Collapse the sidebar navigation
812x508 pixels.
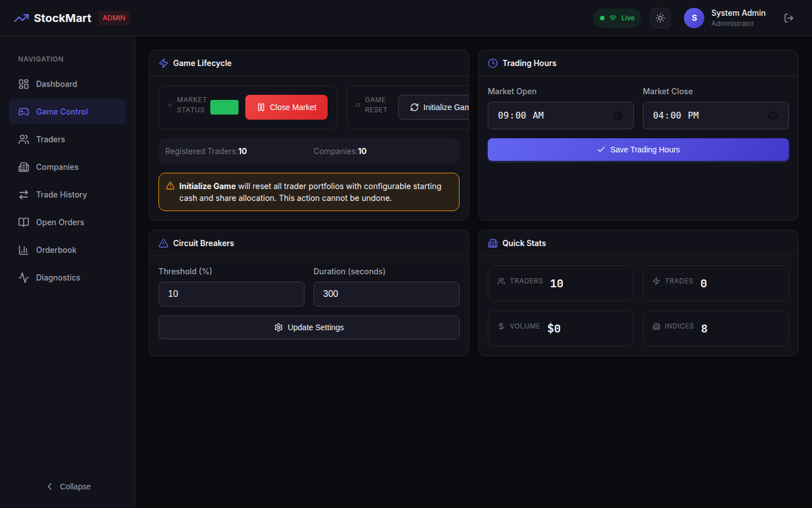[68, 487]
